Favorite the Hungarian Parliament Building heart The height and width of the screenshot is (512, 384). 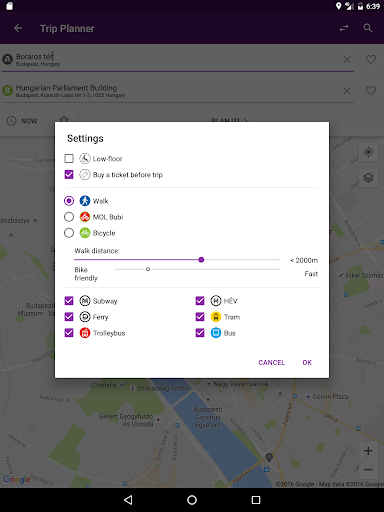click(371, 91)
